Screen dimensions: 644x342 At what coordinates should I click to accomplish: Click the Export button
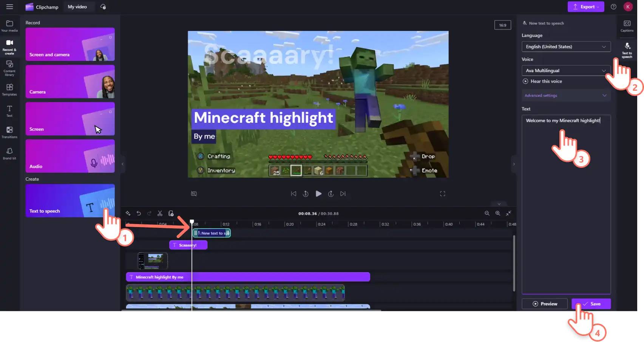(585, 7)
